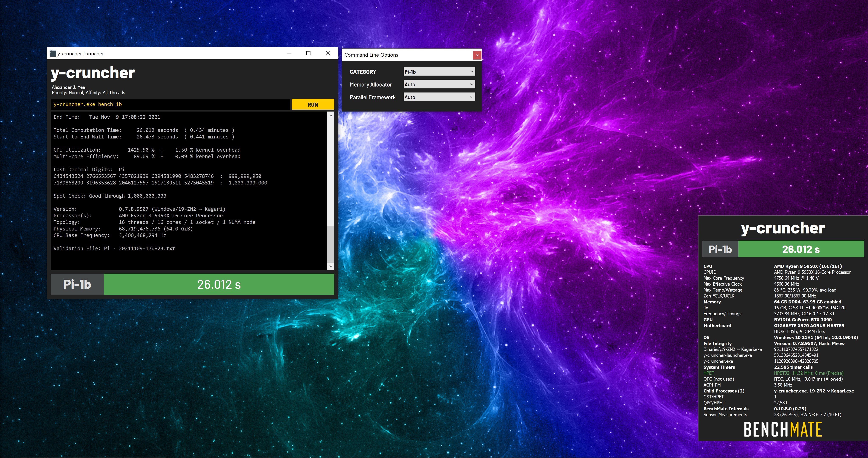This screenshot has width=868, height=458.
Task: Click the Total Computation Time line
Action: point(144,130)
